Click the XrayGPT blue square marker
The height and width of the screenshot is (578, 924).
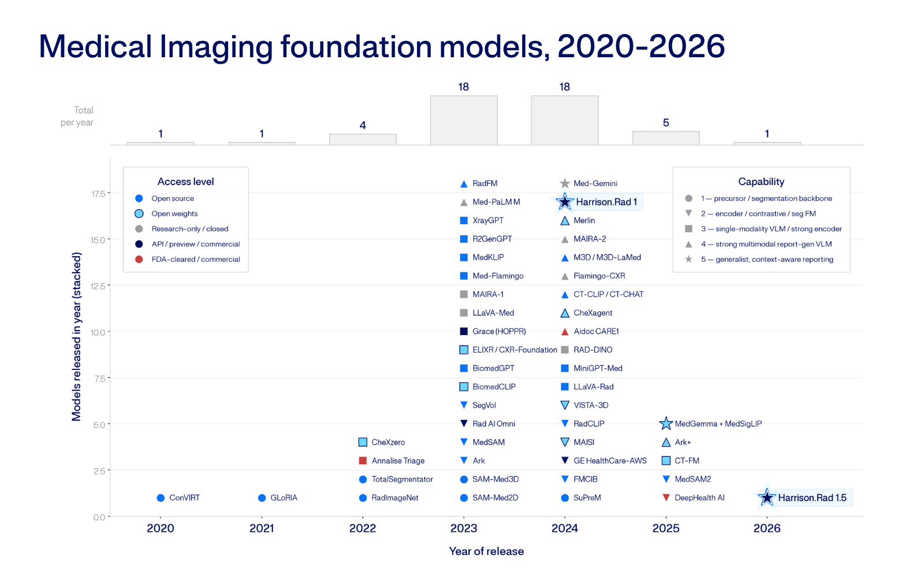[x=464, y=220]
